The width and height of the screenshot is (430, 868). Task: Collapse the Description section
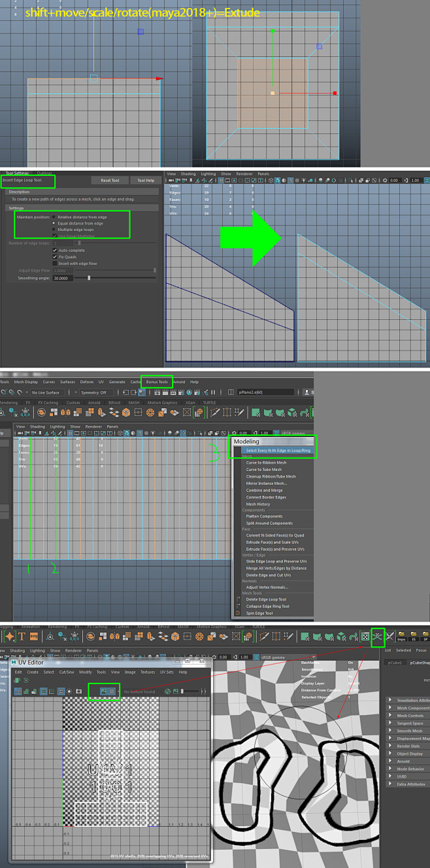82,192
